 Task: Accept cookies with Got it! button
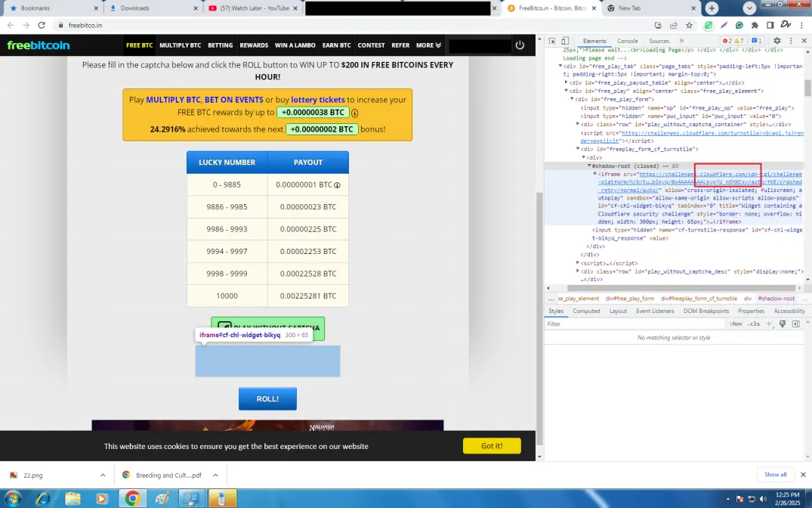(492, 446)
